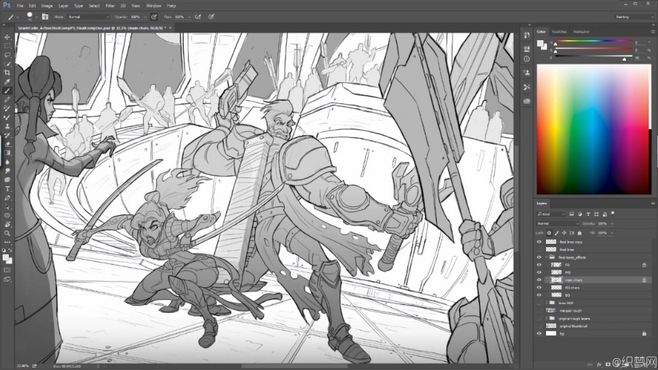The width and height of the screenshot is (658, 370).
Task: Hide the bottom 'bg' background layer
Action: 539,334
